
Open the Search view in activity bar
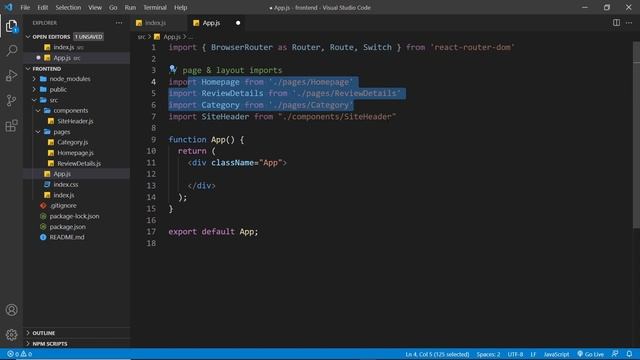coord(11,51)
